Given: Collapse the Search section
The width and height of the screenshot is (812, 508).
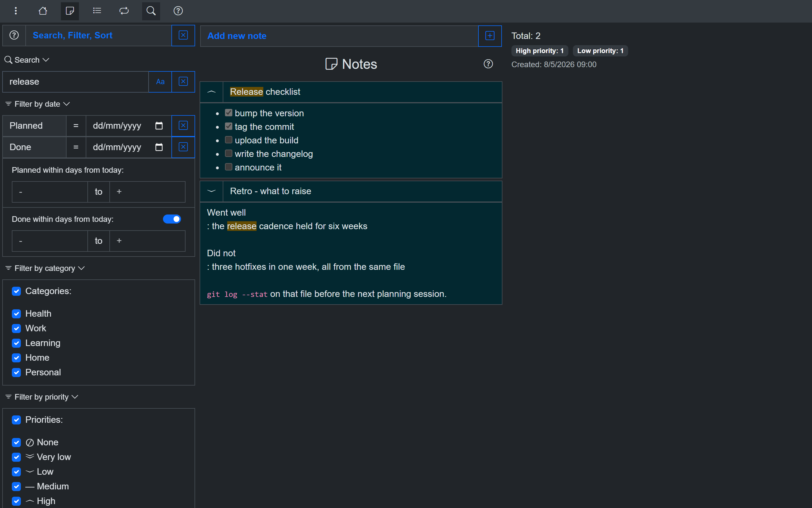Looking at the screenshot, I should tap(27, 60).
